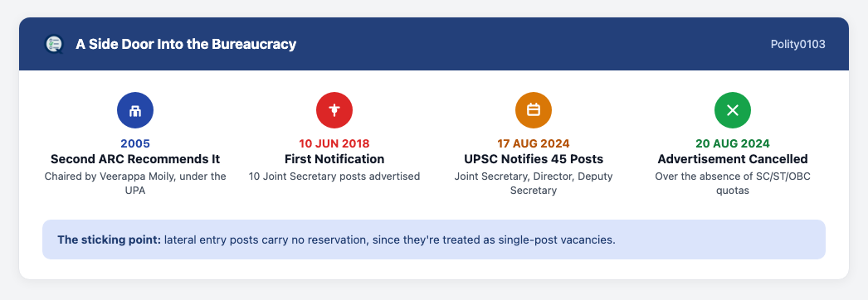Image resolution: width=868 pixels, height=300 pixels.
Task: Open the 'Advertisement Cancelled' heading
Action: tap(733, 159)
